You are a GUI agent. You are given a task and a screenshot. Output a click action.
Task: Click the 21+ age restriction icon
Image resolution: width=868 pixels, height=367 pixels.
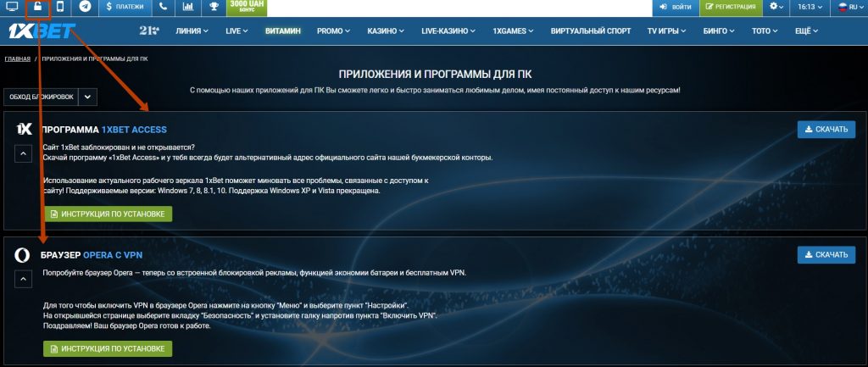(149, 31)
